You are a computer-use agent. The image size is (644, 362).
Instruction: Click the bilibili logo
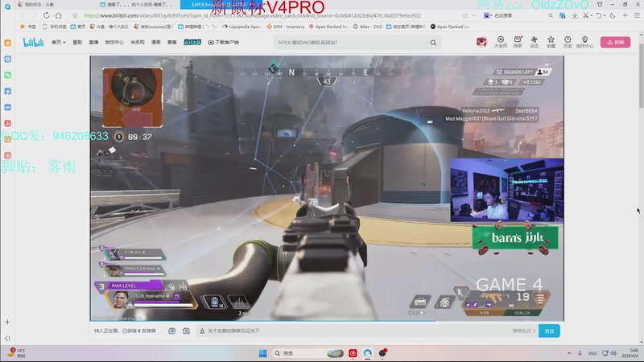[33, 43]
